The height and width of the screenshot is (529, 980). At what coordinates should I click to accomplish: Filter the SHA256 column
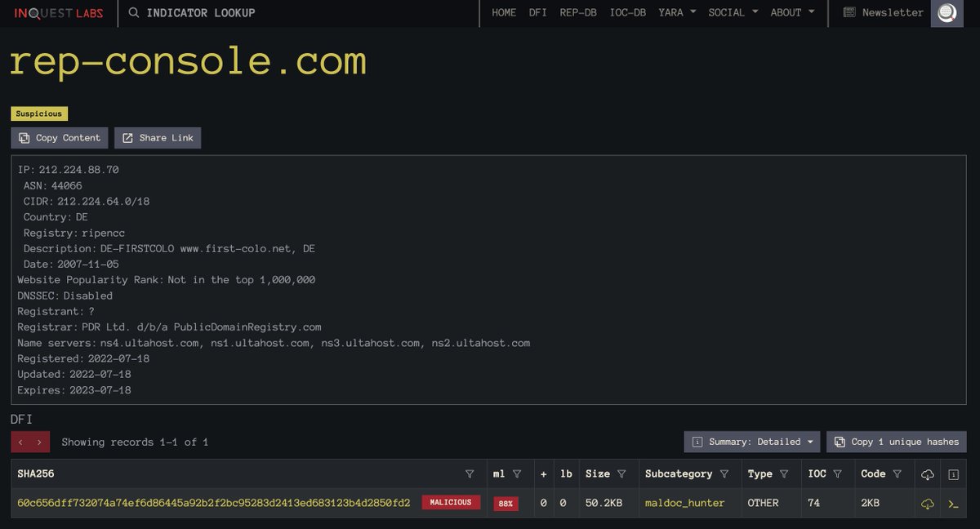tap(469, 474)
